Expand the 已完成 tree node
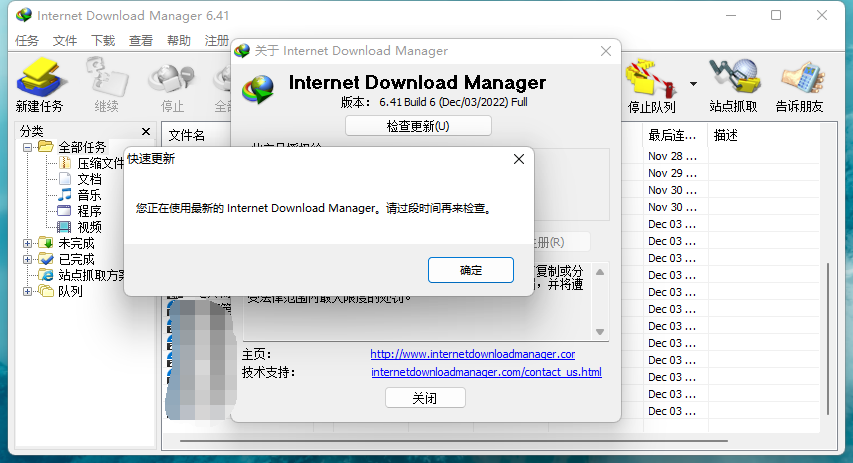 [28, 259]
